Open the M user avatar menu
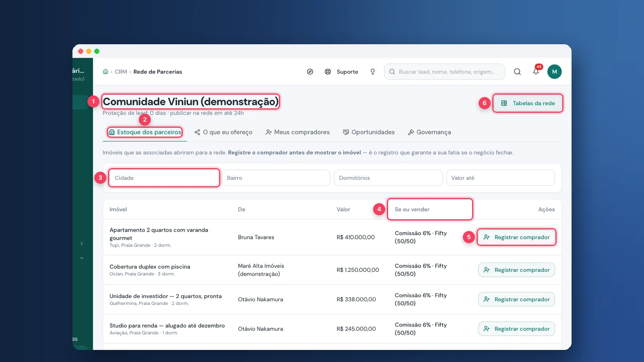Screen dimensions: 644x362 tap(554, 72)
